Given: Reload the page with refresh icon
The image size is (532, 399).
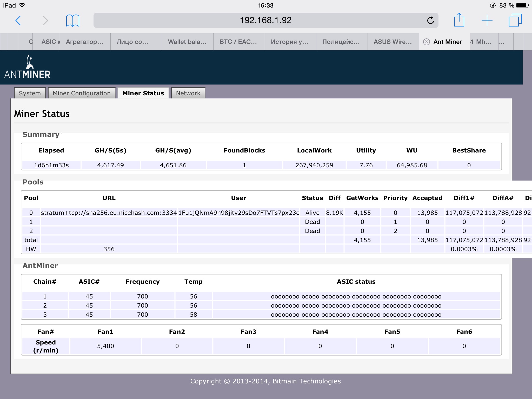Looking at the screenshot, I should point(430,20).
